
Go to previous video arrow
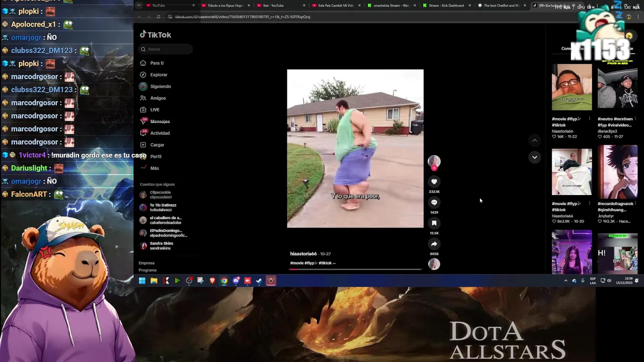click(534, 140)
